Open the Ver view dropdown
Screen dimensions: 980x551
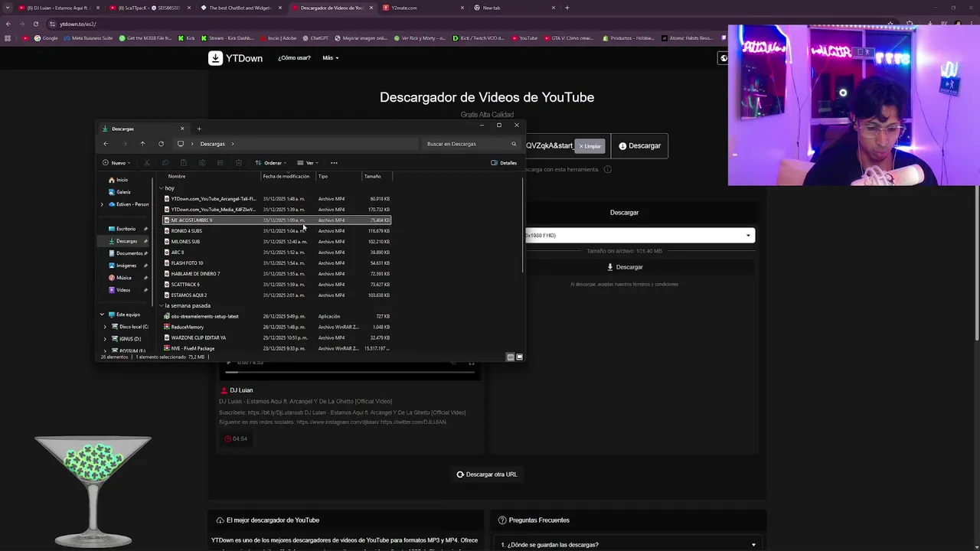(x=308, y=163)
